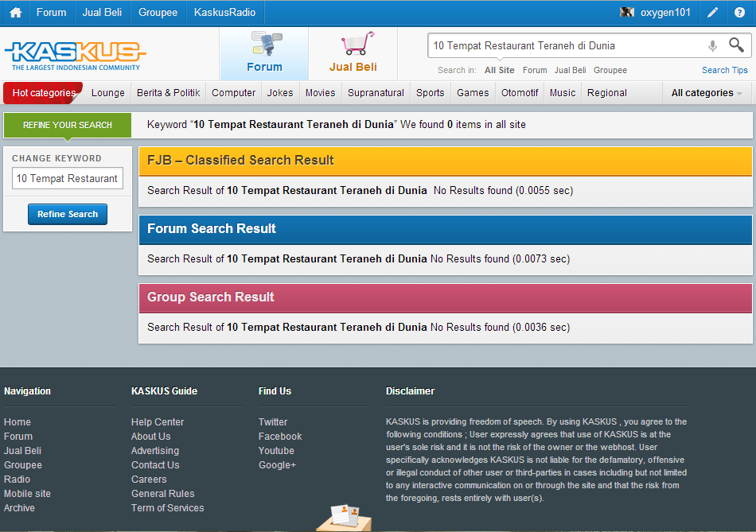Open the Search Tips link
Image resolution: width=756 pixels, height=532 pixels.
point(725,70)
